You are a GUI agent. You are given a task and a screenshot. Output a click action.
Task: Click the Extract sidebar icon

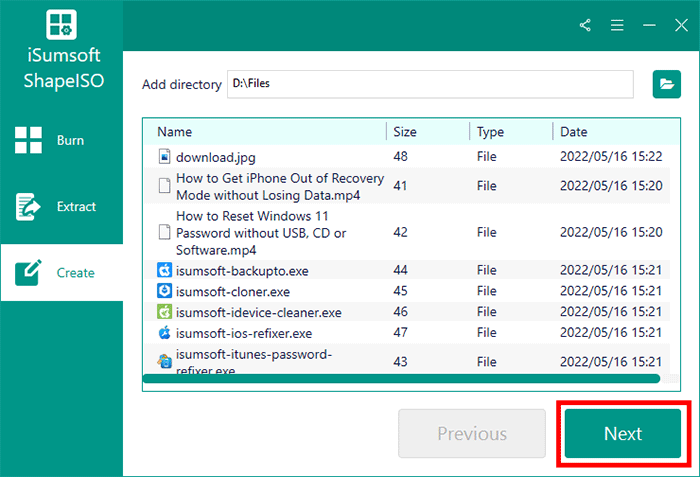[28, 206]
